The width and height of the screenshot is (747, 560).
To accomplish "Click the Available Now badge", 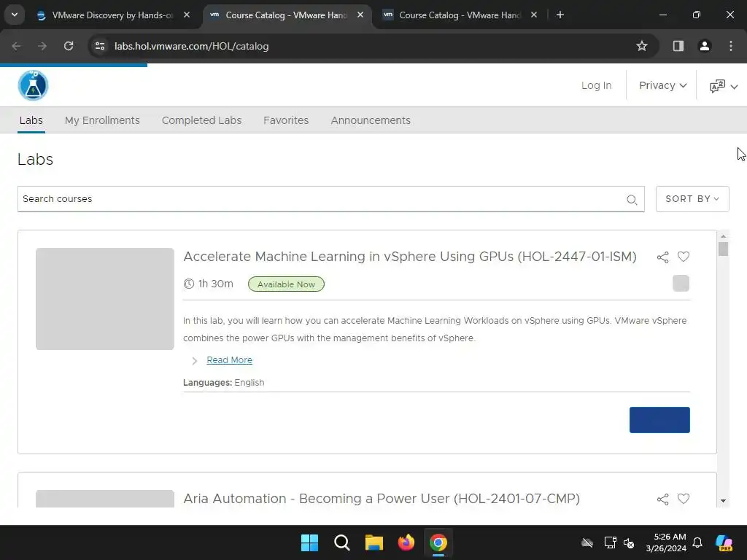I will [286, 284].
